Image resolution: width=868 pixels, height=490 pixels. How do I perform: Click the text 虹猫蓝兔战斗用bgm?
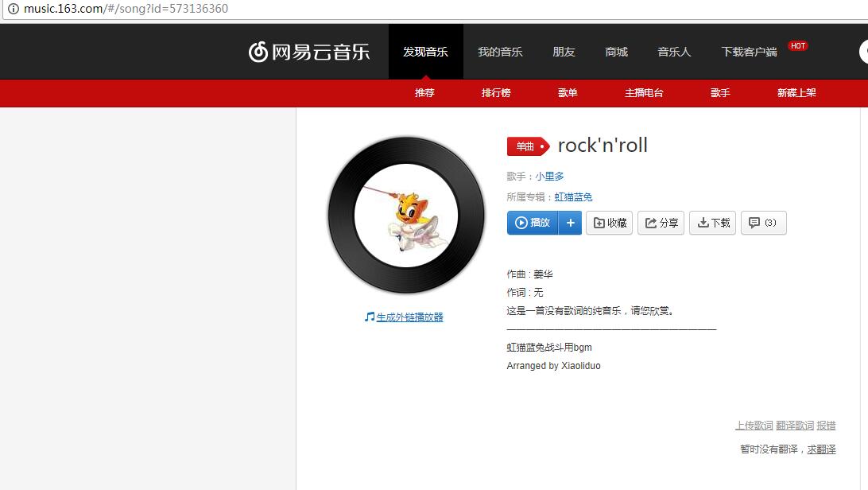click(549, 347)
